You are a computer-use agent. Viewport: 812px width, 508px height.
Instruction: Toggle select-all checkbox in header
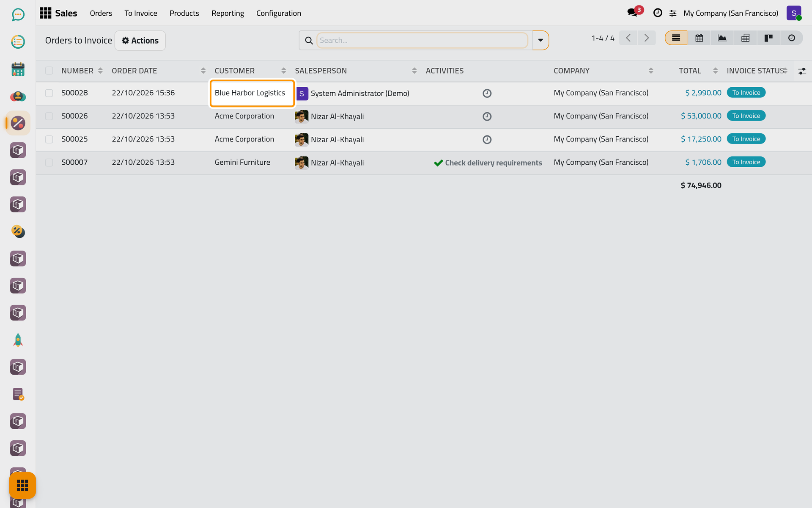49,71
